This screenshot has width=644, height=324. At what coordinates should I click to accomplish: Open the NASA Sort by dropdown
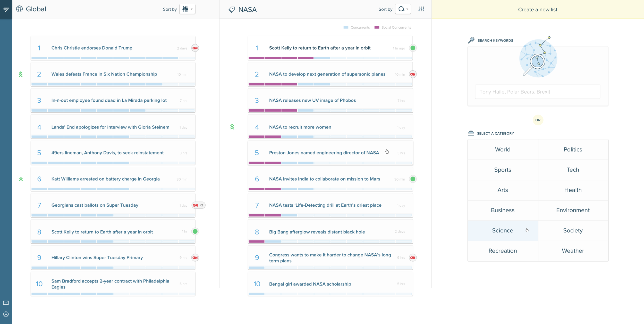(403, 9)
